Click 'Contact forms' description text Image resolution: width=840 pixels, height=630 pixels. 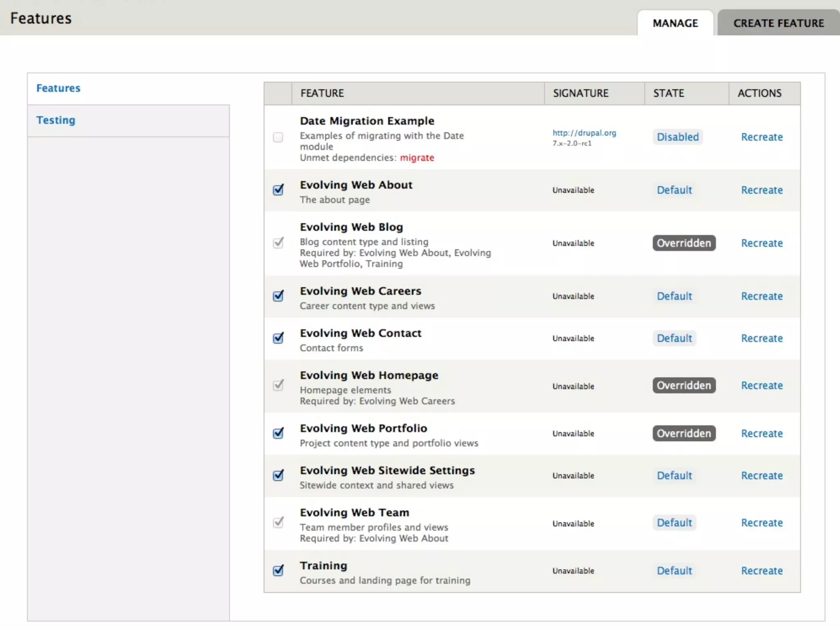331,348
